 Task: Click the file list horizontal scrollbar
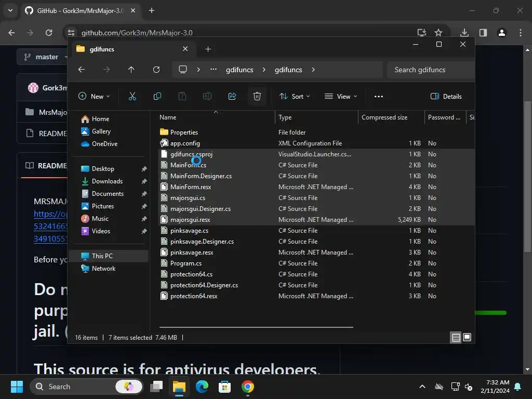(x=256, y=327)
